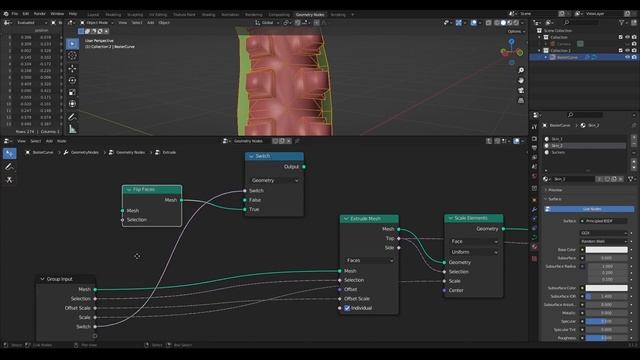The width and height of the screenshot is (640, 360).
Task: Collapse the Group Input node
Action: [42, 279]
